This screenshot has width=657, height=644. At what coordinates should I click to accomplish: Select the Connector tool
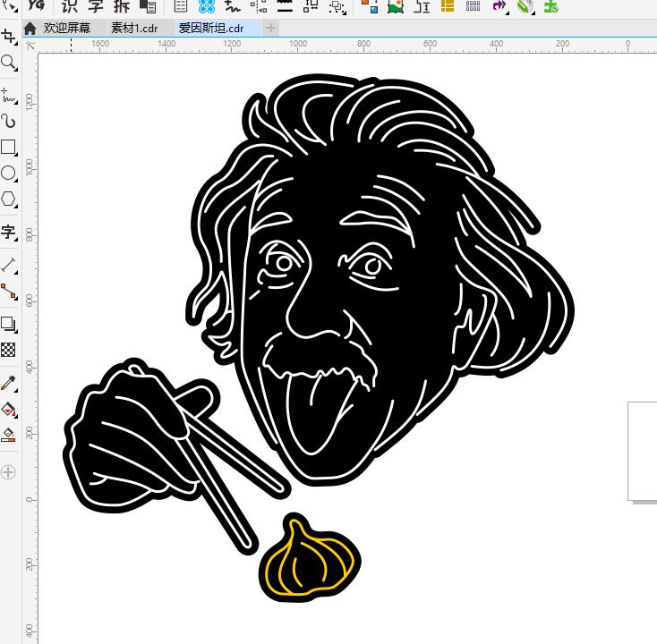[x=7, y=291]
